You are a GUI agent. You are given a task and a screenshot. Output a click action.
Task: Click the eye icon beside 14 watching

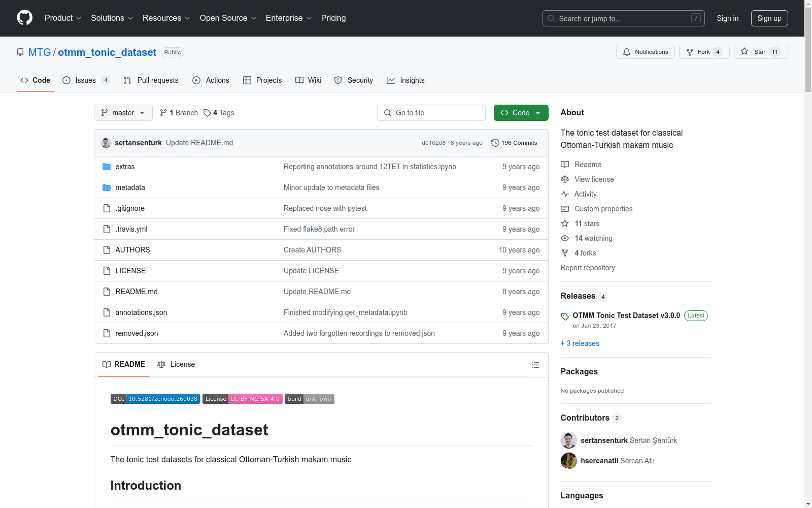pyautogui.click(x=565, y=238)
